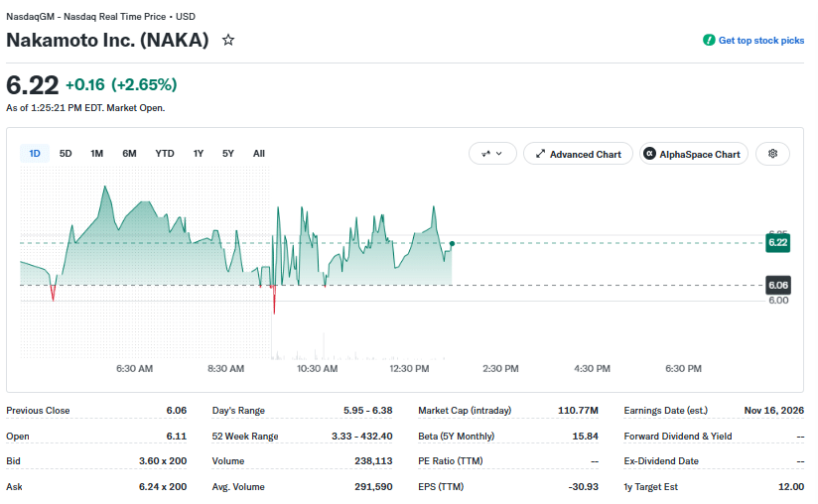Click the 4:30 PM axis label

592,368
